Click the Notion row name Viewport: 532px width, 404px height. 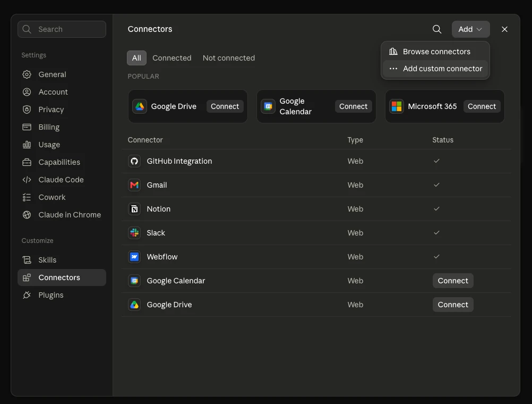[x=158, y=209]
